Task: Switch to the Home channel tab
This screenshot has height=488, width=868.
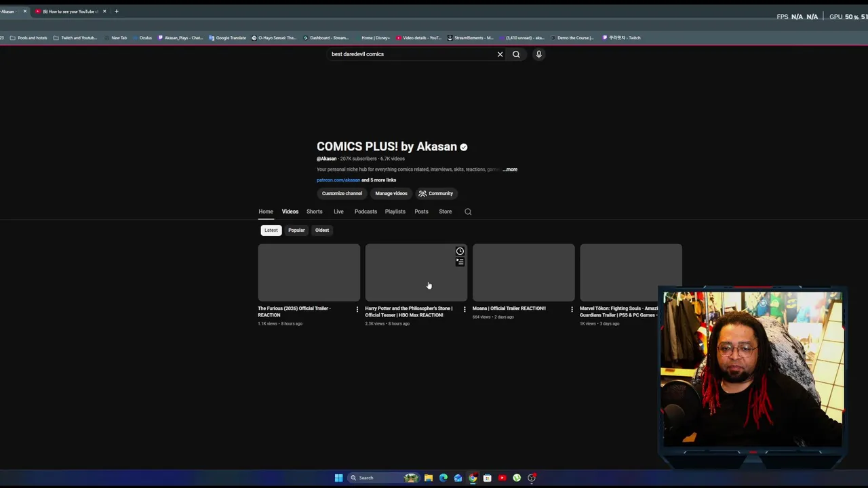Action: (x=266, y=211)
